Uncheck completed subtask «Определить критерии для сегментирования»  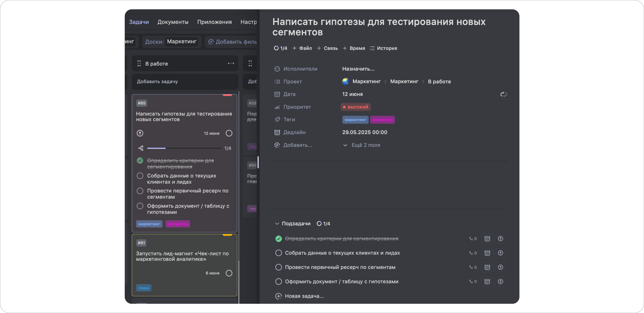click(278, 239)
